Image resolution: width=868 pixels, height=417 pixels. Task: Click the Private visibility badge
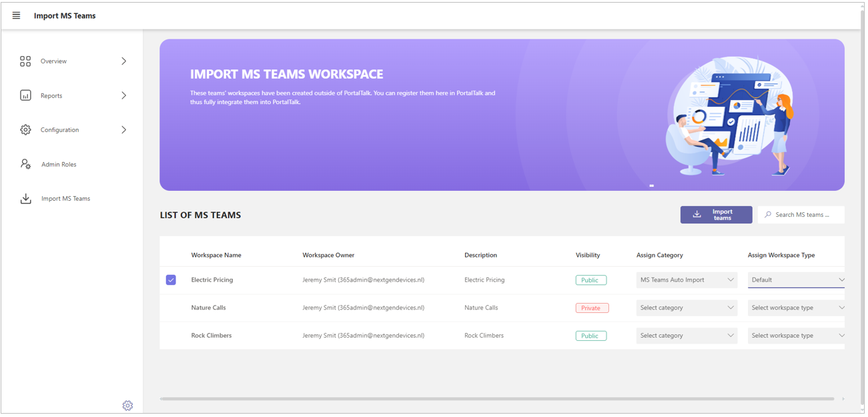(x=592, y=308)
